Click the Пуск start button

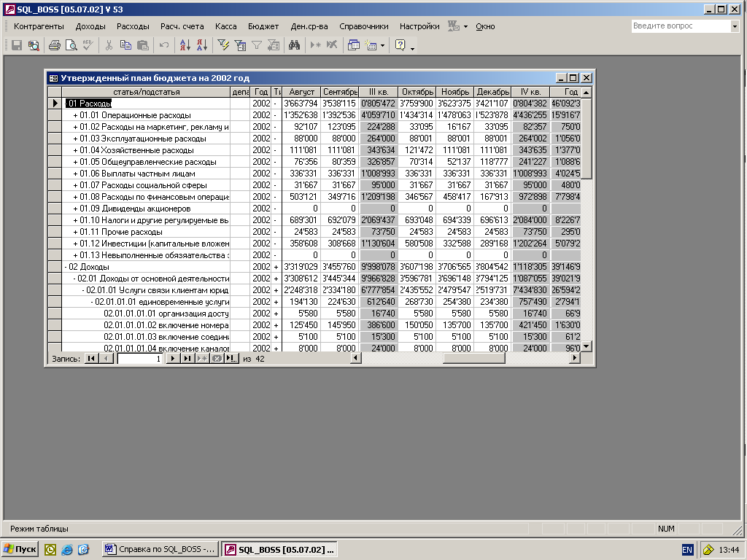coord(20,549)
